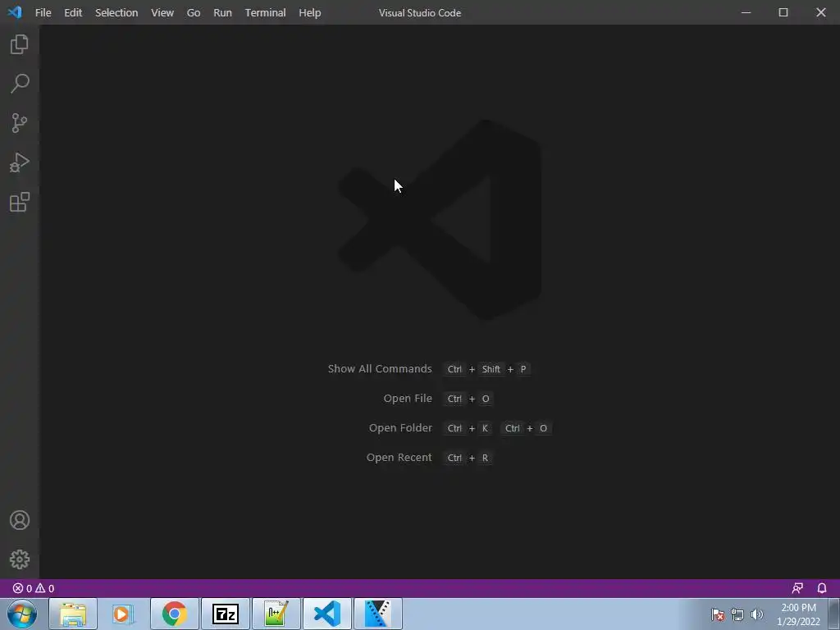
Task: Open the Edit menu
Action: [x=73, y=12]
